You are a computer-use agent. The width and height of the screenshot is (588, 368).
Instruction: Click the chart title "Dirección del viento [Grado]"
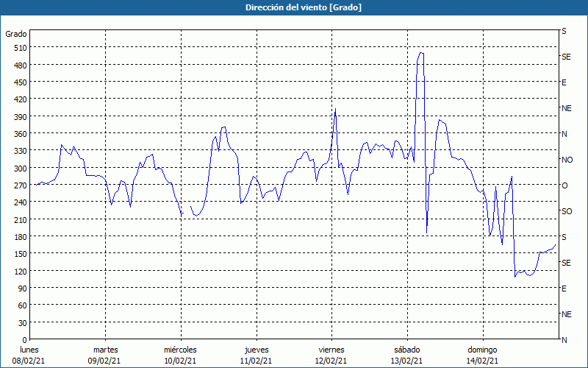(x=304, y=7)
